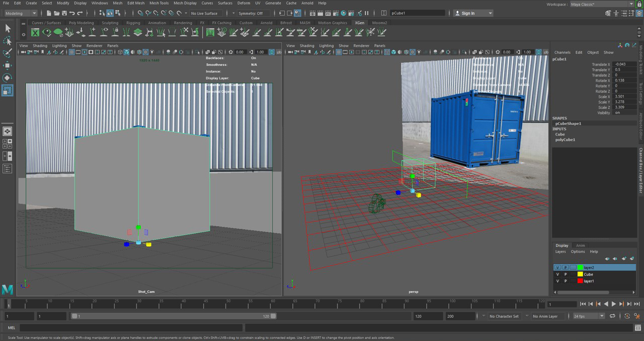644x341 pixels.
Task: Expand the Symmetry: Off dropdown
Action: [x=254, y=13]
